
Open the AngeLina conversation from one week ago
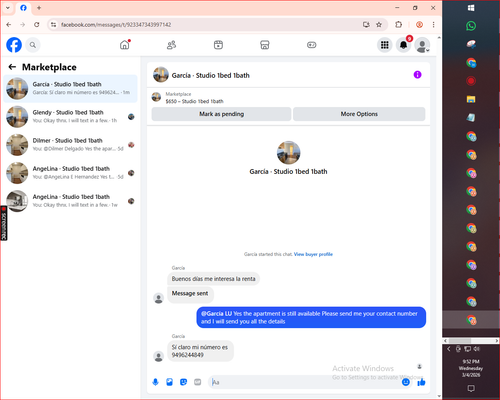(70, 201)
